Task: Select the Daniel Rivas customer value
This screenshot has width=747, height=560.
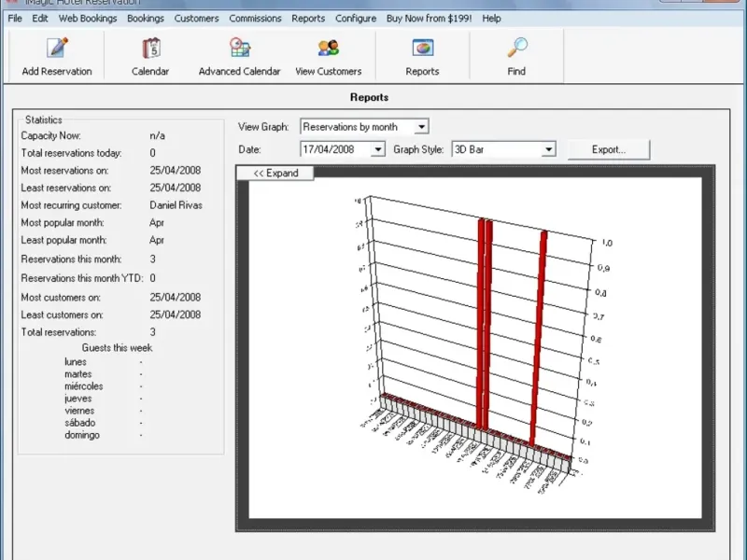Action: [x=176, y=205]
